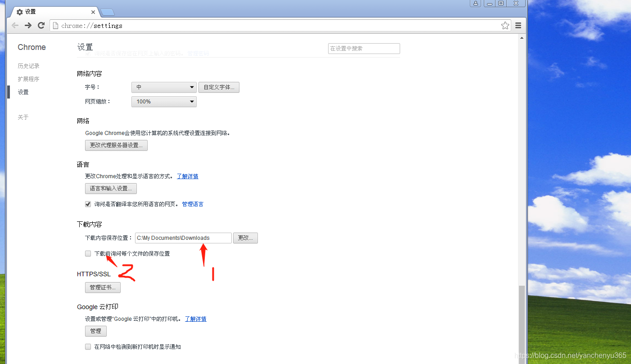Open 关于 in the sidebar
The image size is (631, 364).
click(x=23, y=117)
